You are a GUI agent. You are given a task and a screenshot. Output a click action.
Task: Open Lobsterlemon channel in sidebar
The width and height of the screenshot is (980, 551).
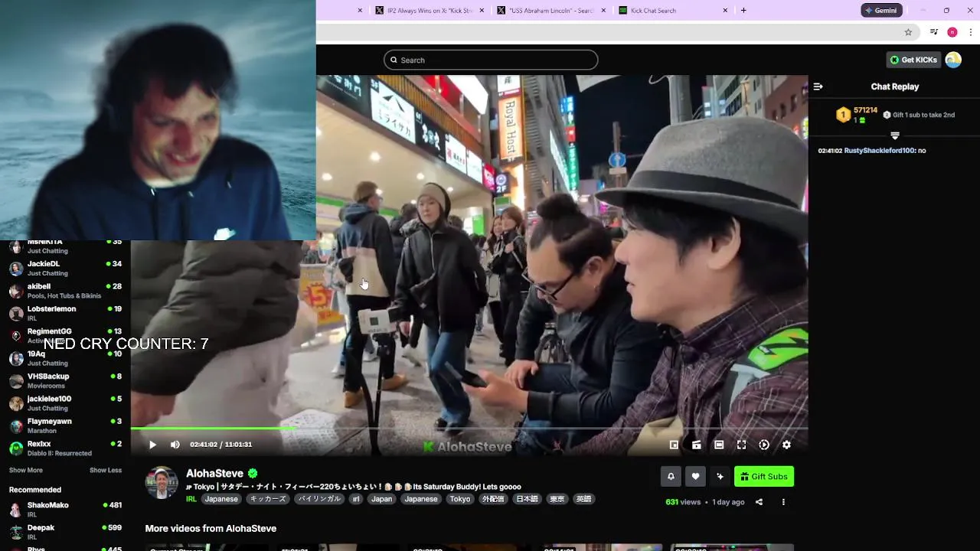tap(65, 313)
